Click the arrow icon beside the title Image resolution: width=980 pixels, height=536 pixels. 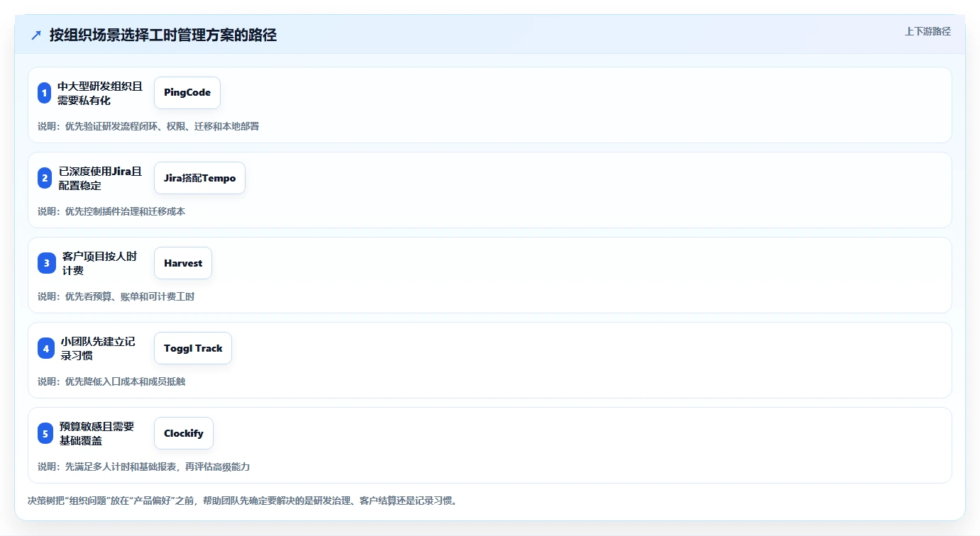click(x=36, y=35)
